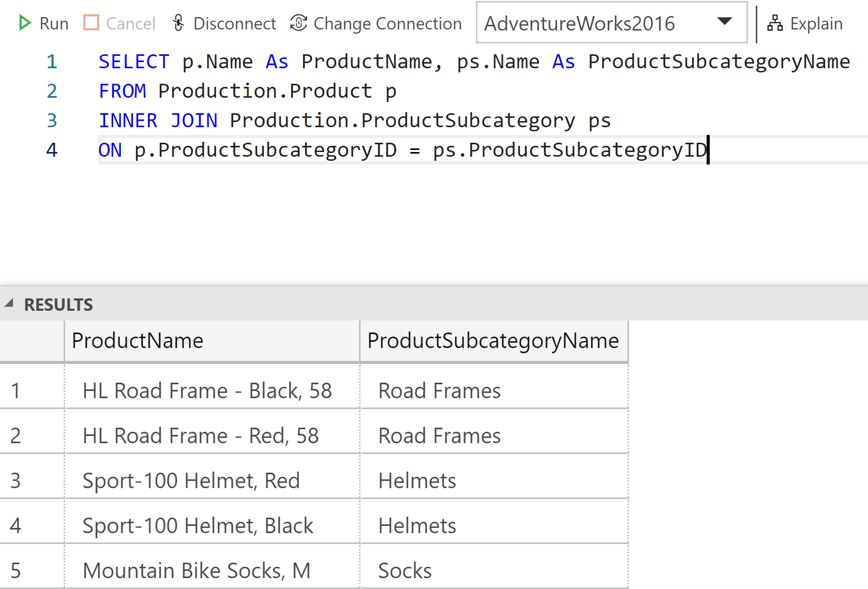Click the Change Connection icon
868x589 pixels.
tap(298, 23)
